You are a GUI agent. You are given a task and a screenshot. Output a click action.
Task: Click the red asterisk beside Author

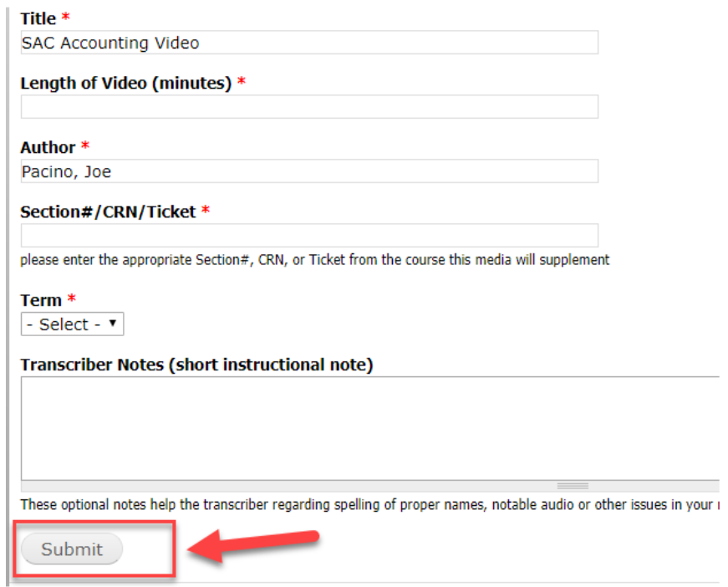click(x=84, y=147)
